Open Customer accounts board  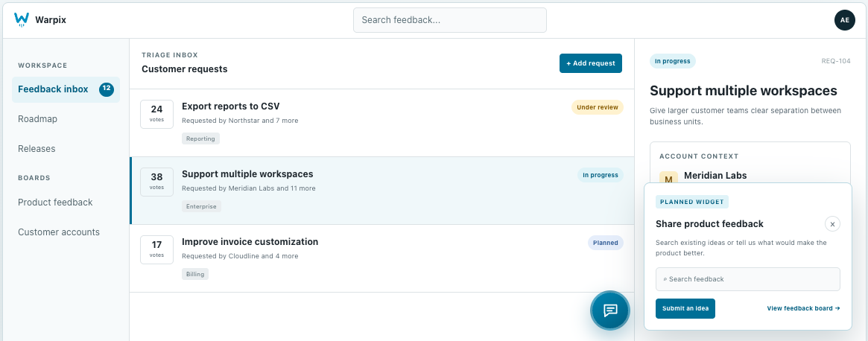59,232
